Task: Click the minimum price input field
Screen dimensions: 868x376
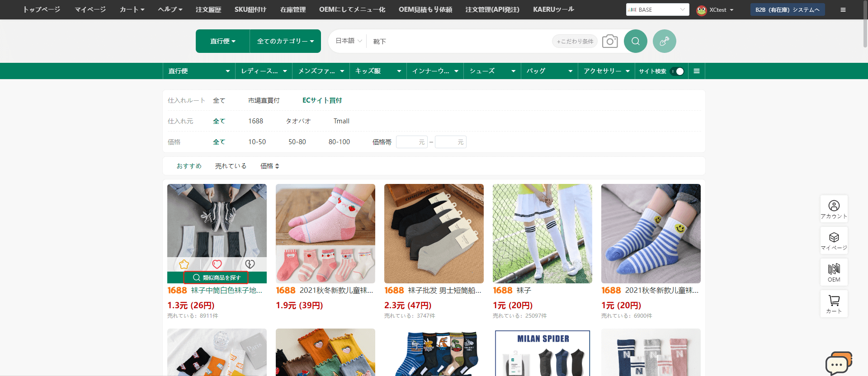Action: [412, 142]
